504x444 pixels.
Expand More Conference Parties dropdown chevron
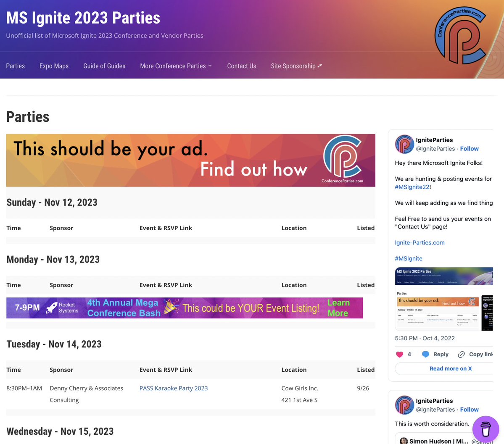[210, 66]
